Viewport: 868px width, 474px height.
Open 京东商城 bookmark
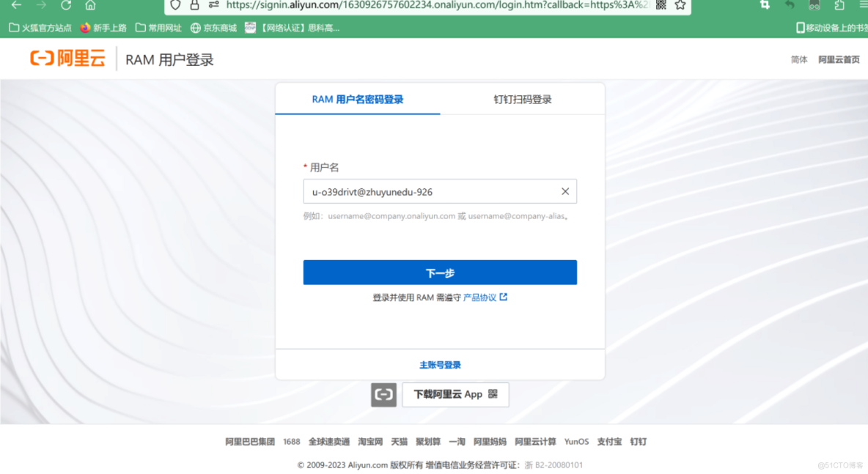(x=213, y=28)
